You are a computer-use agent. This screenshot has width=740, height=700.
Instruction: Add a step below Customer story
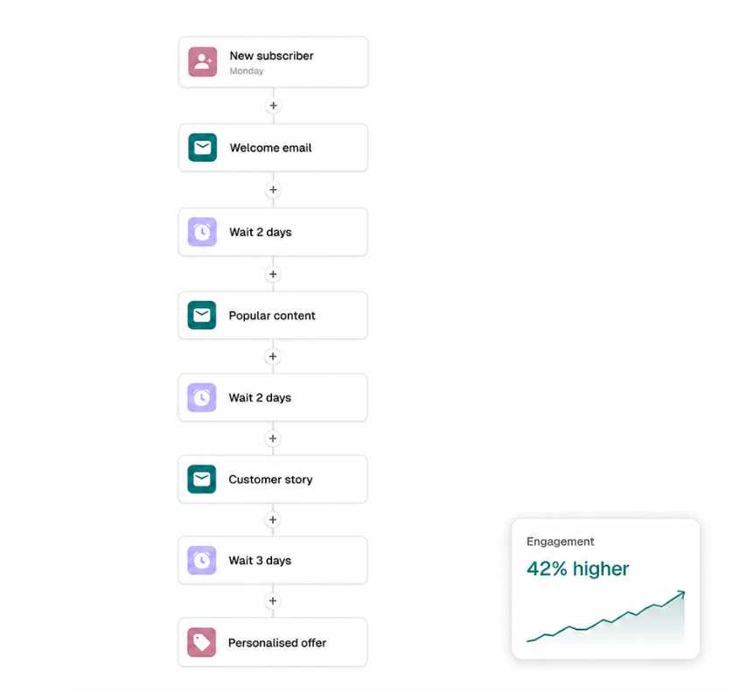pyautogui.click(x=272, y=520)
